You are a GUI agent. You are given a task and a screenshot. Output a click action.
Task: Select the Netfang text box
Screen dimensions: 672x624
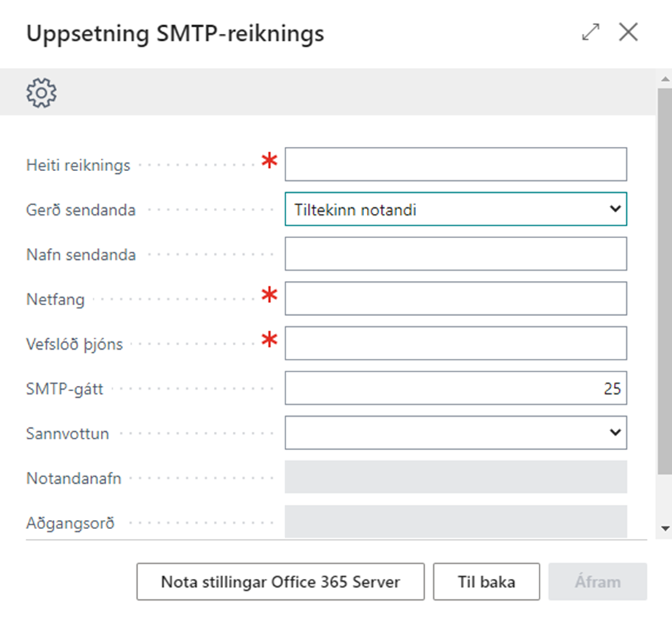pyautogui.click(x=455, y=298)
